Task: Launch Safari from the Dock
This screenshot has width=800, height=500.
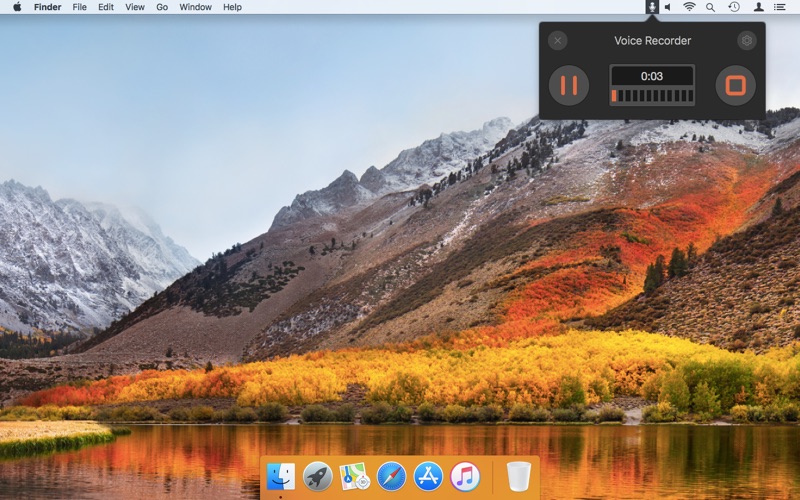Action: pyautogui.click(x=391, y=477)
